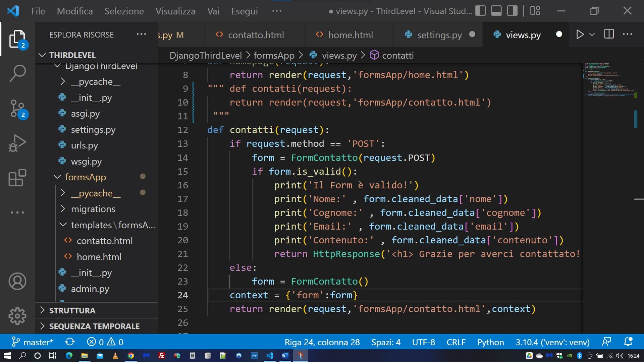This screenshot has height=362, width=644.
Task: Open the feedback icon in the status bar
Action: (x=606, y=342)
